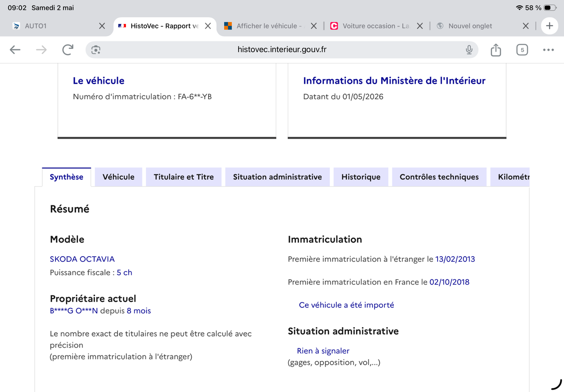
Task: Close the HistoVec tab
Action: 208,26
